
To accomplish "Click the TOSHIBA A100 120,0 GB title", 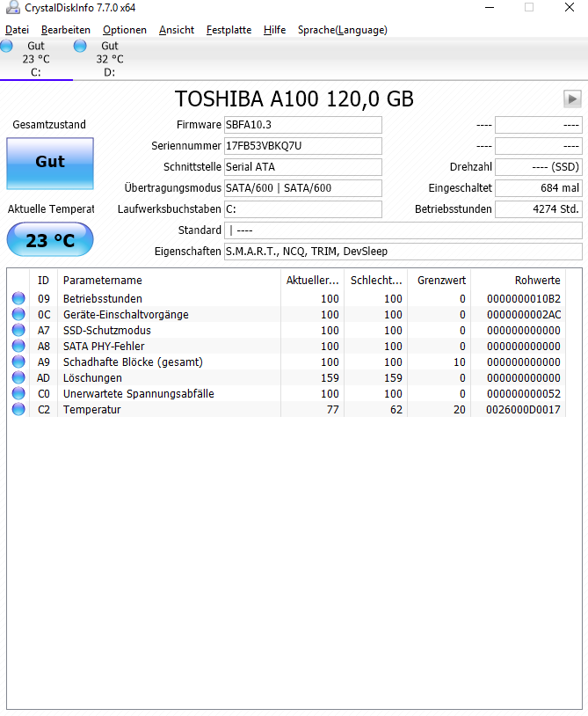I will pos(294,99).
